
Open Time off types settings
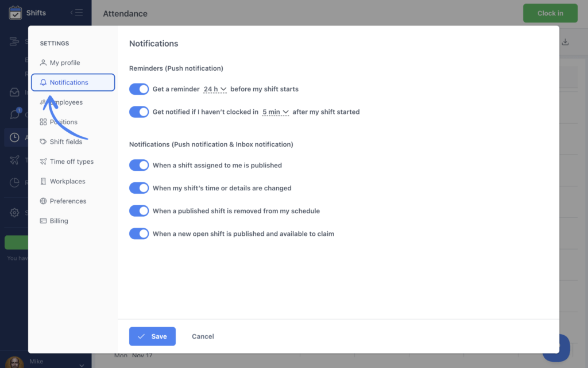click(70, 161)
